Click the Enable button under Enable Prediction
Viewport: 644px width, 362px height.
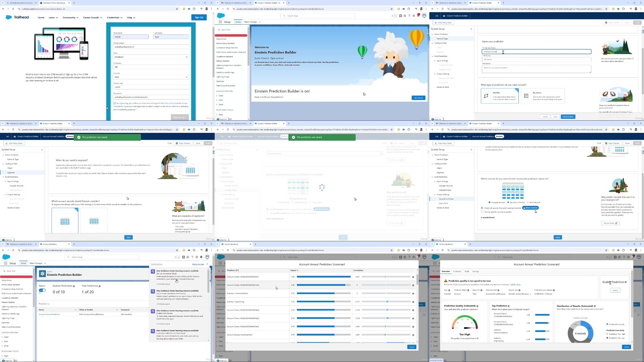point(615,290)
